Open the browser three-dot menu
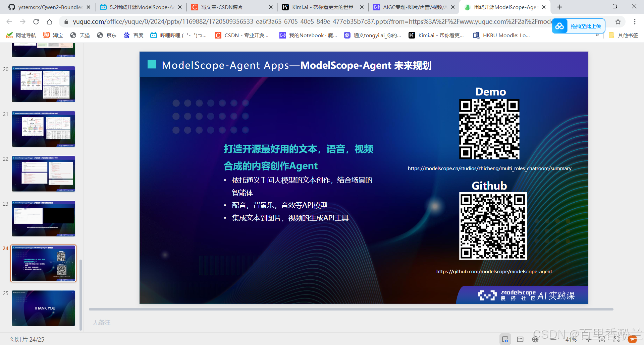 click(x=635, y=22)
